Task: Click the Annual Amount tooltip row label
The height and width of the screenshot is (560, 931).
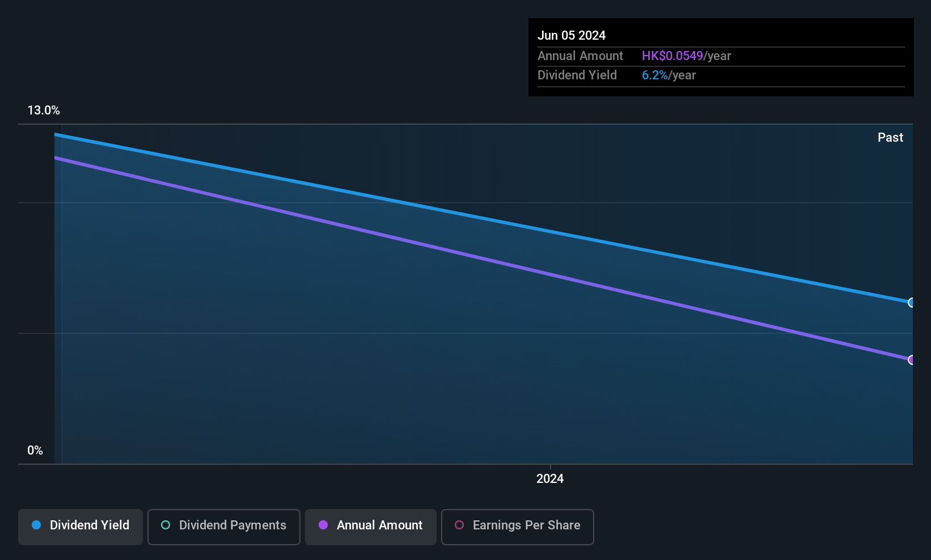Action: (x=580, y=56)
